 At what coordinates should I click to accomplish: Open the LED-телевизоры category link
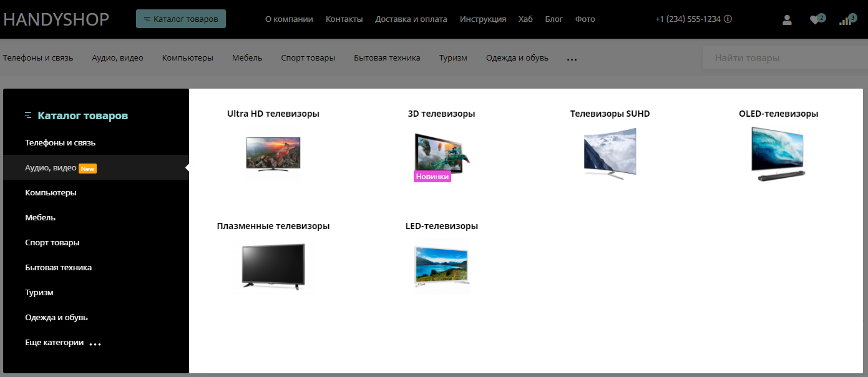[441, 226]
